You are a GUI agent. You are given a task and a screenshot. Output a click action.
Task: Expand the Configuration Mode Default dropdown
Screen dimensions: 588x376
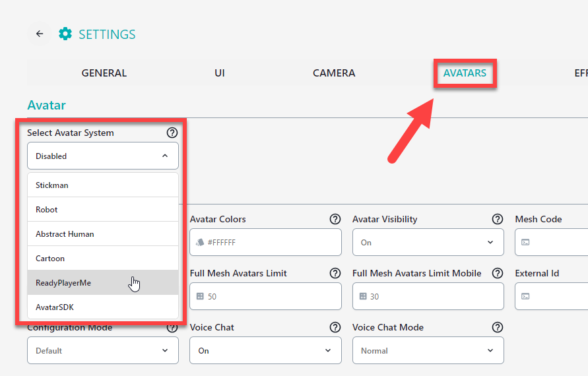[x=103, y=350]
